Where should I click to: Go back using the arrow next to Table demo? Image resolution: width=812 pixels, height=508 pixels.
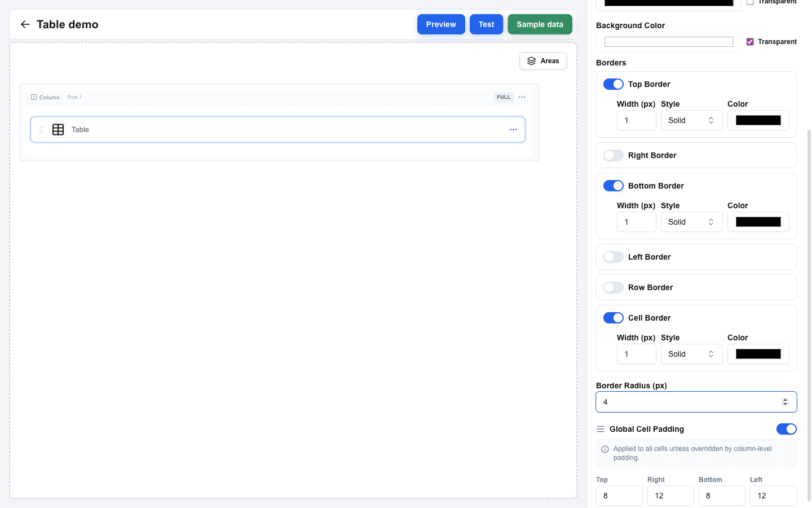pos(25,24)
